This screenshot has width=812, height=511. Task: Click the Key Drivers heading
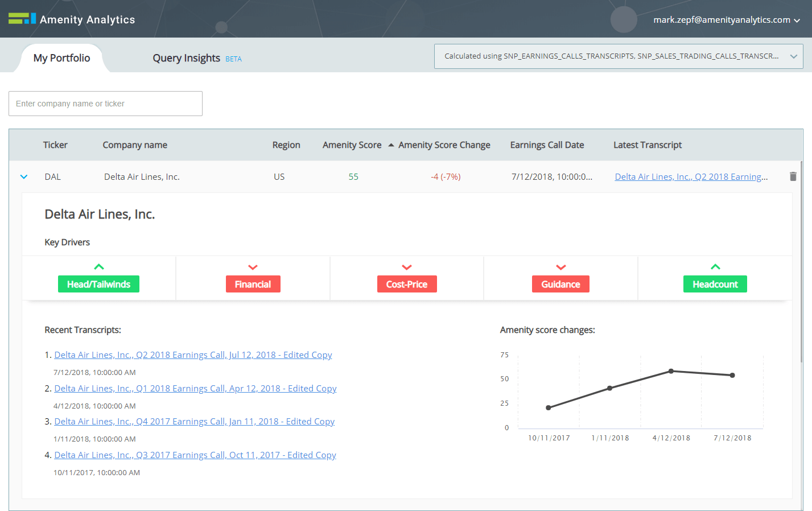[x=67, y=242]
